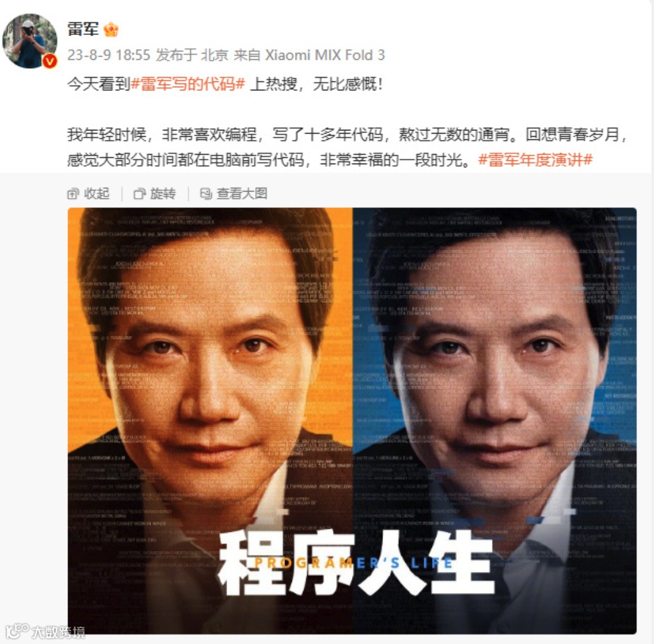This screenshot has height=644, width=654.
Task: Open the hashtag #雷军年度演讲#
Action: click(536, 159)
